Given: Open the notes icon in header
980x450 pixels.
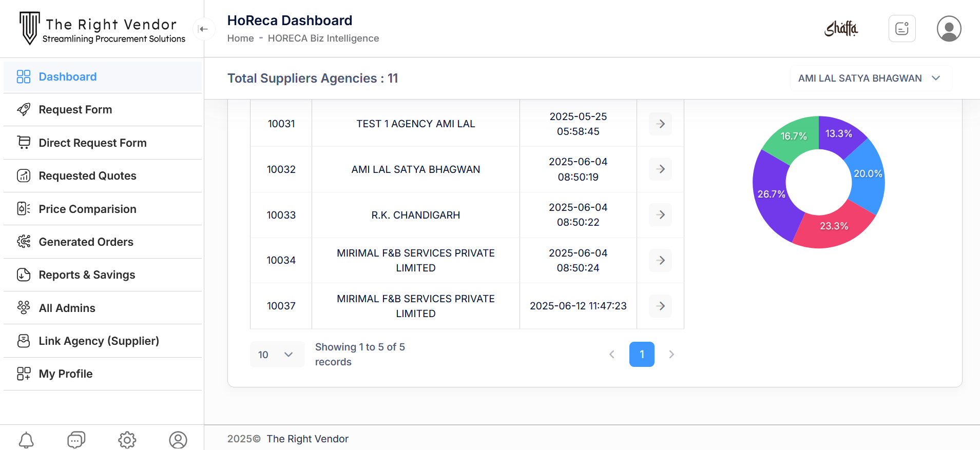Looking at the screenshot, I should (902, 29).
